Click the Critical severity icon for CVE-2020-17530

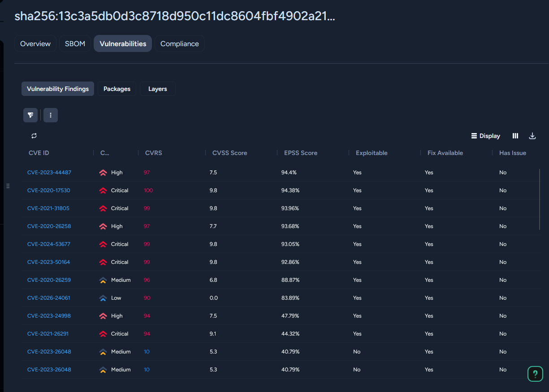(103, 190)
